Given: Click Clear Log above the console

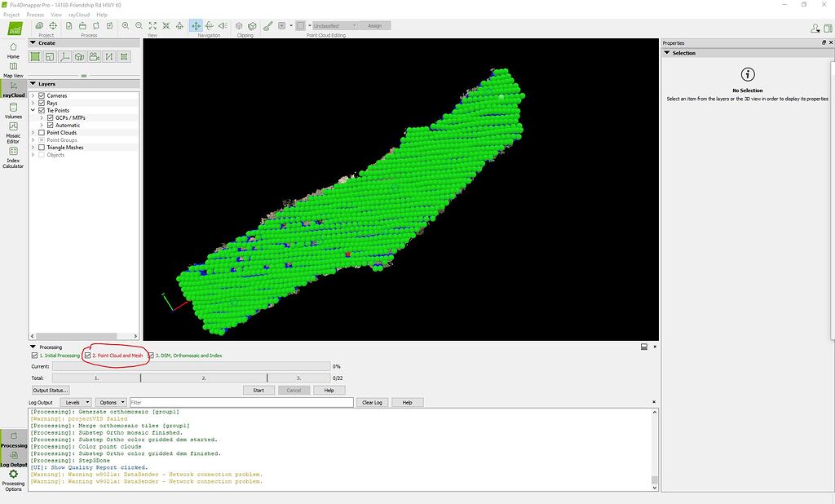Looking at the screenshot, I should coord(372,402).
